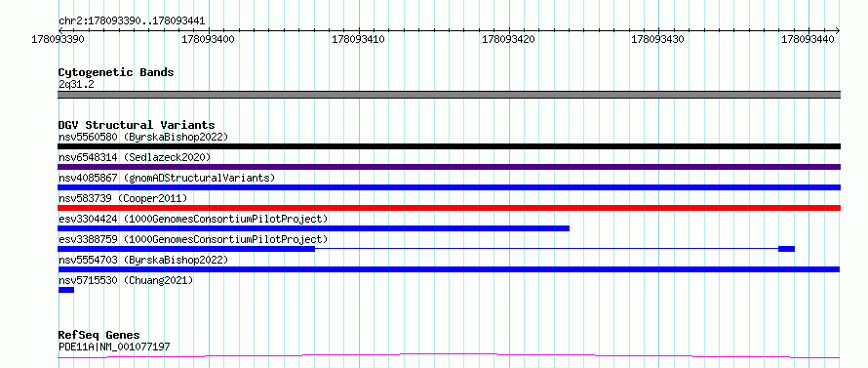Open variant nsv5554703 (ByrskaBishop2022) label

coord(143,260)
